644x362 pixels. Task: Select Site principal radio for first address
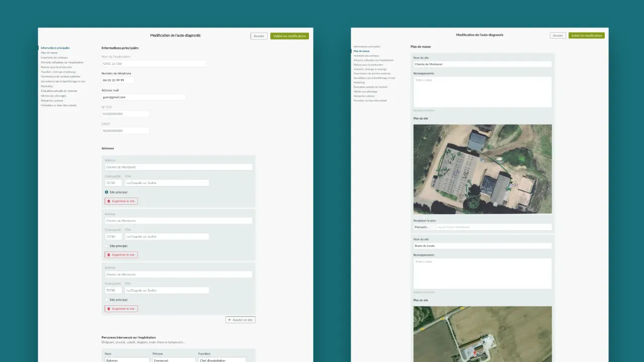coord(107,192)
